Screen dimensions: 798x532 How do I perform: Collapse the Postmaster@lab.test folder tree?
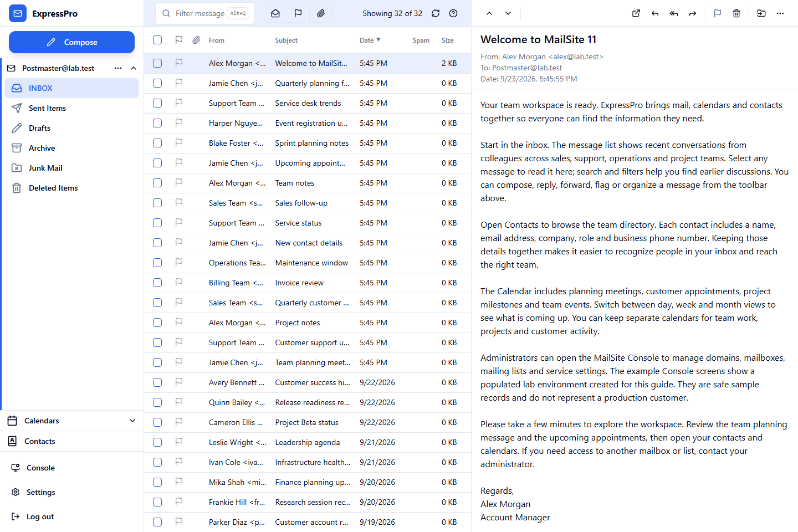coord(134,68)
